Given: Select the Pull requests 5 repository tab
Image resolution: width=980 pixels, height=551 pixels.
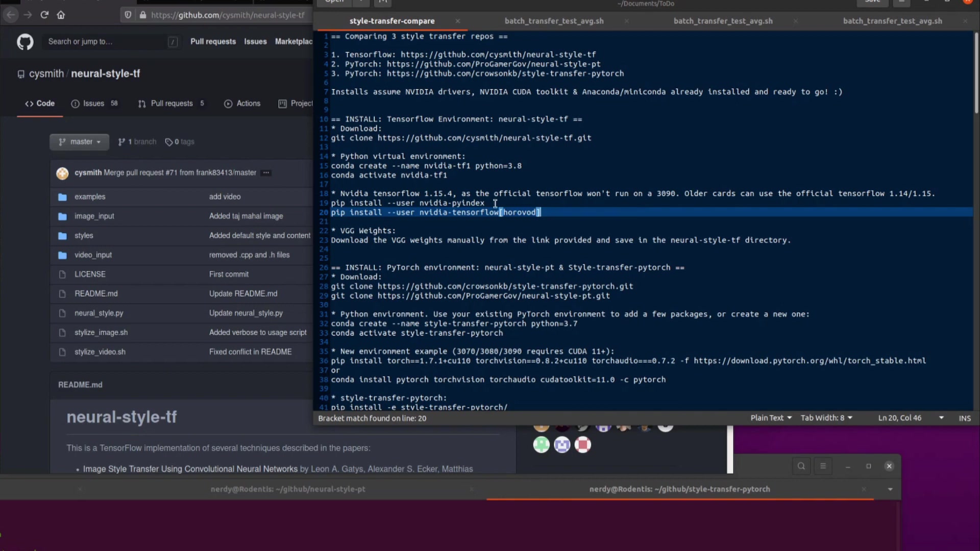Looking at the screenshot, I should [171, 104].
